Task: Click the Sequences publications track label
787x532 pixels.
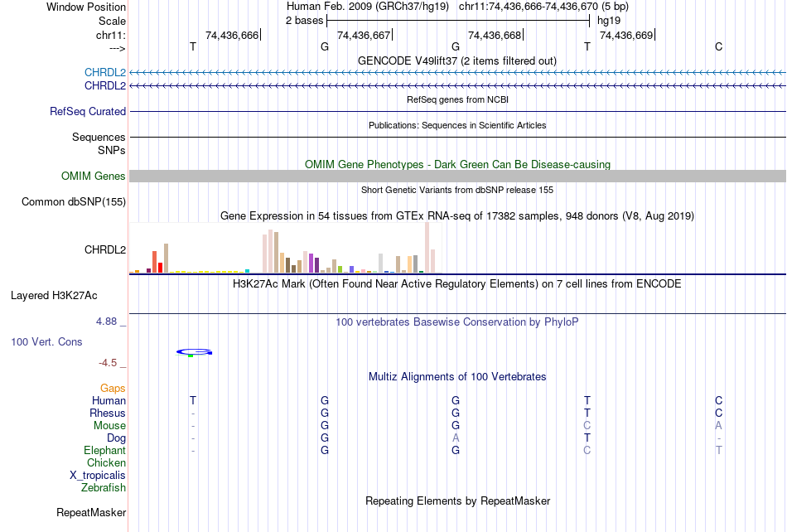Action: tap(99, 137)
